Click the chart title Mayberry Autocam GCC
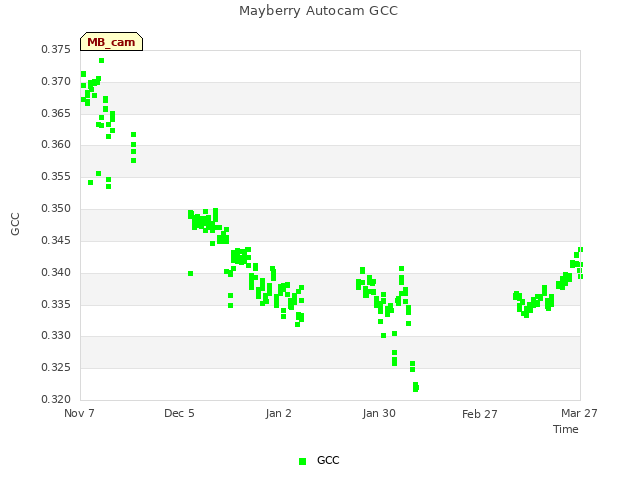The image size is (640, 480). point(318,11)
